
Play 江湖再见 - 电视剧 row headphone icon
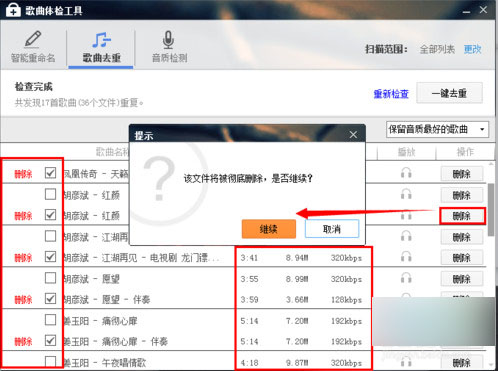[x=406, y=257]
